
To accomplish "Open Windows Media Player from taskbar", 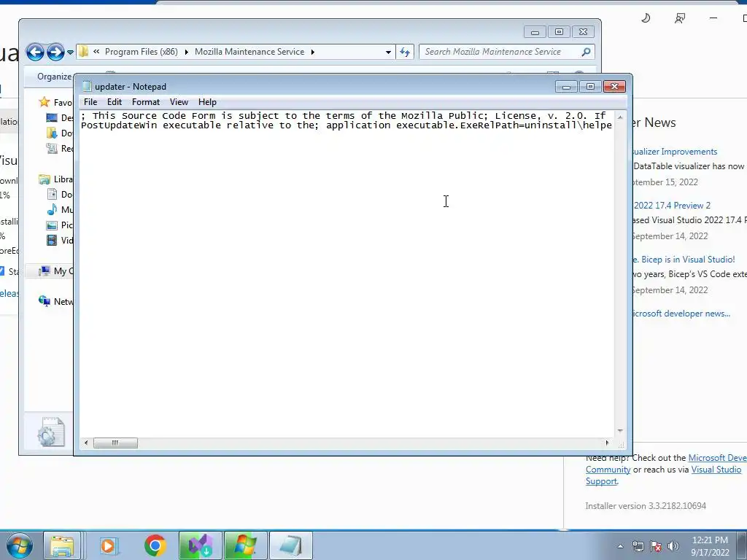I will click(x=109, y=545).
